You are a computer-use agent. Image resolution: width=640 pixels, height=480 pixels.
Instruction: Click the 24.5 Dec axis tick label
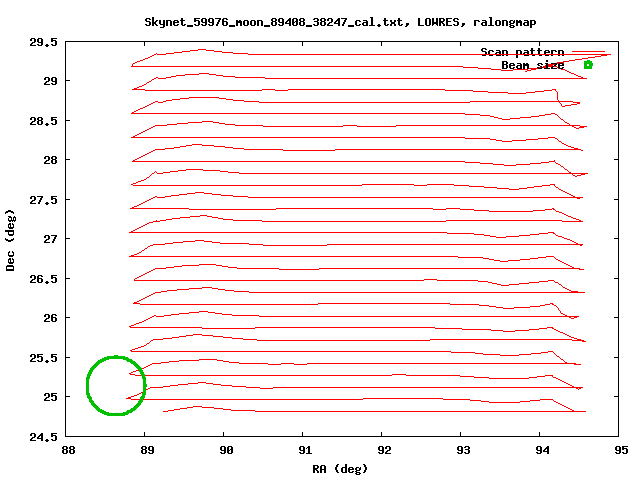pos(43,437)
